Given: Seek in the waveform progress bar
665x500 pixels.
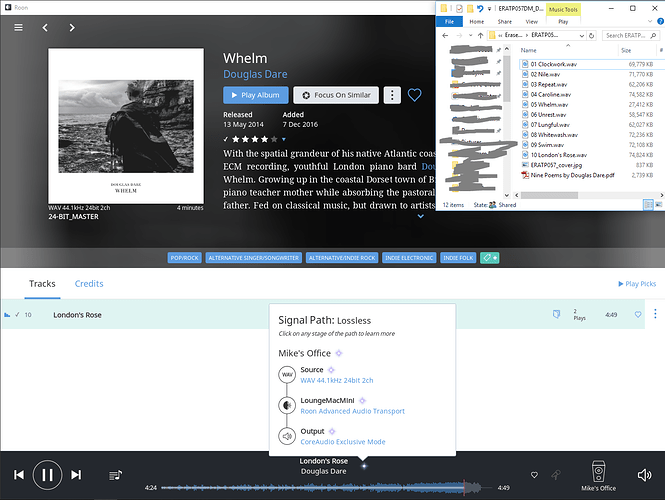Looking at the screenshot, I should coord(327,488).
